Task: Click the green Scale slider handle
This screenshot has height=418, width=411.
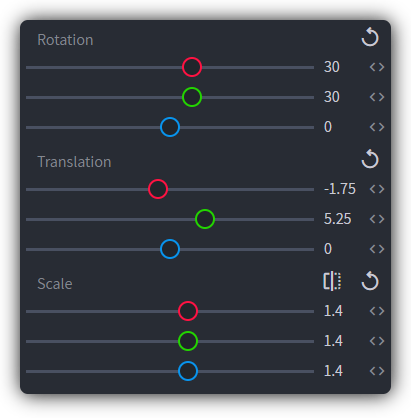Action: point(188,341)
